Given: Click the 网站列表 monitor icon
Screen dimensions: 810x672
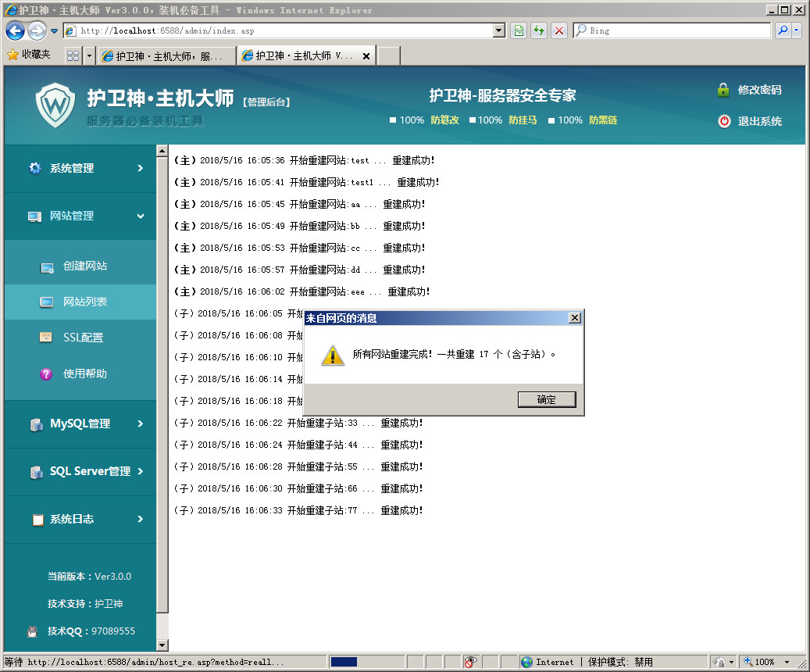Looking at the screenshot, I should pyautogui.click(x=47, y=302).
